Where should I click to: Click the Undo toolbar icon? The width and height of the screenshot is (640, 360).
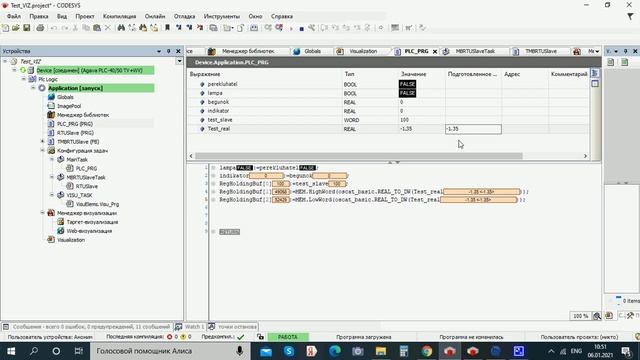(53, 28)
